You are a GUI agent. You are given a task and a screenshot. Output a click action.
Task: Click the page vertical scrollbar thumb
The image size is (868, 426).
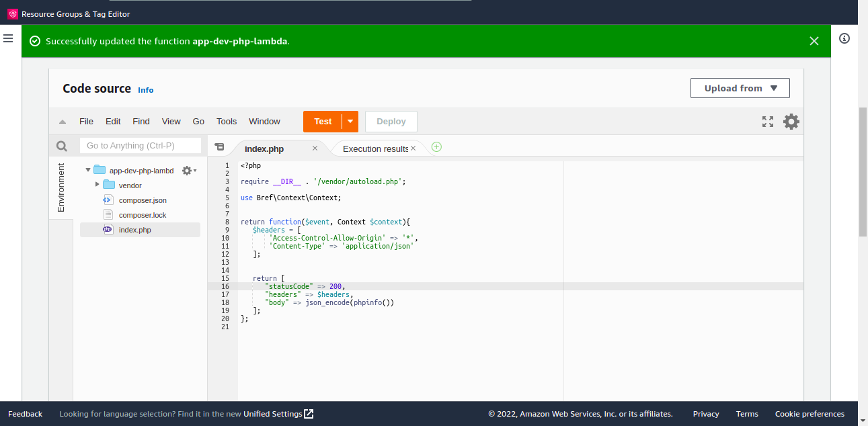tap(863, 171)
